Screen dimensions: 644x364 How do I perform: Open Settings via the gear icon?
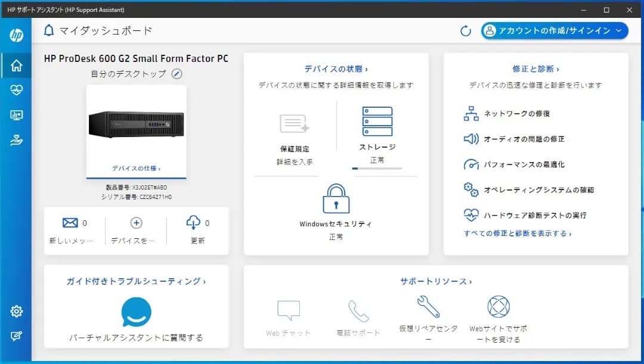tap(16, 311)
